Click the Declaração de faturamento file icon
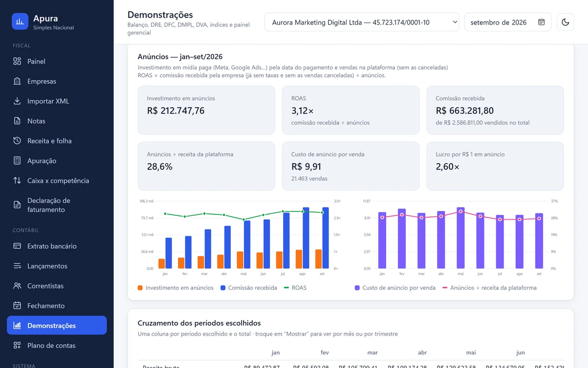 (17, 205)
